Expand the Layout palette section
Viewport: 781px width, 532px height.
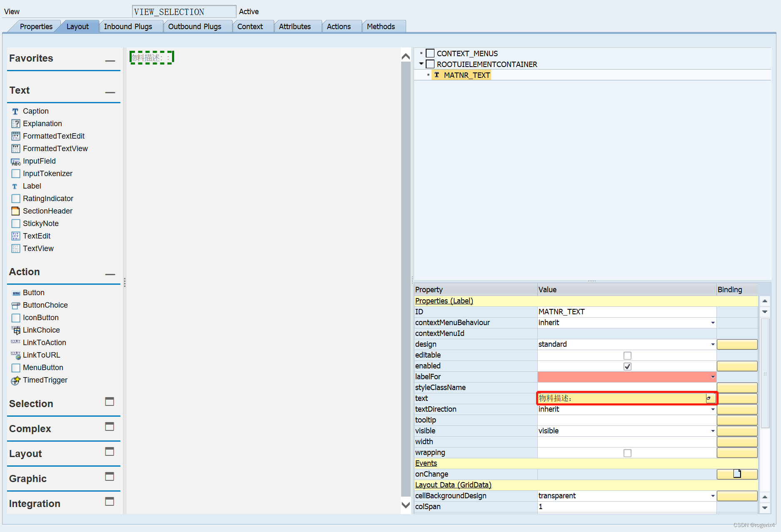[110, 452]
